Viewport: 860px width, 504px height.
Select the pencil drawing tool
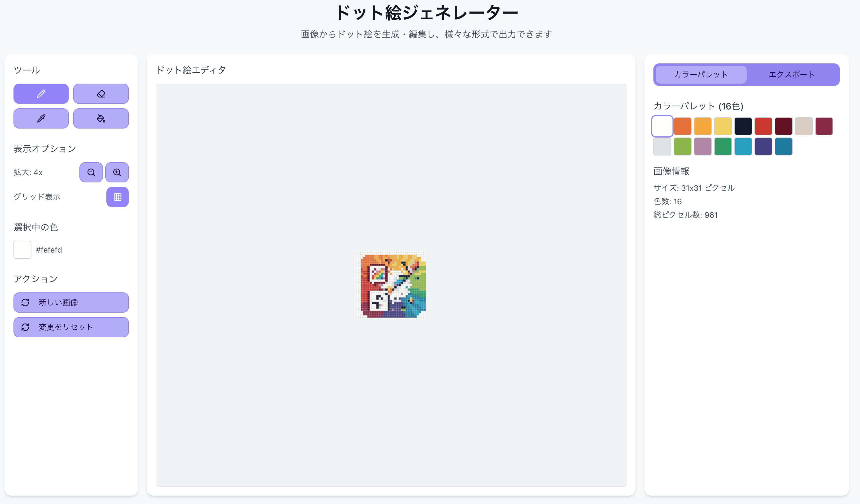[41, 93]
